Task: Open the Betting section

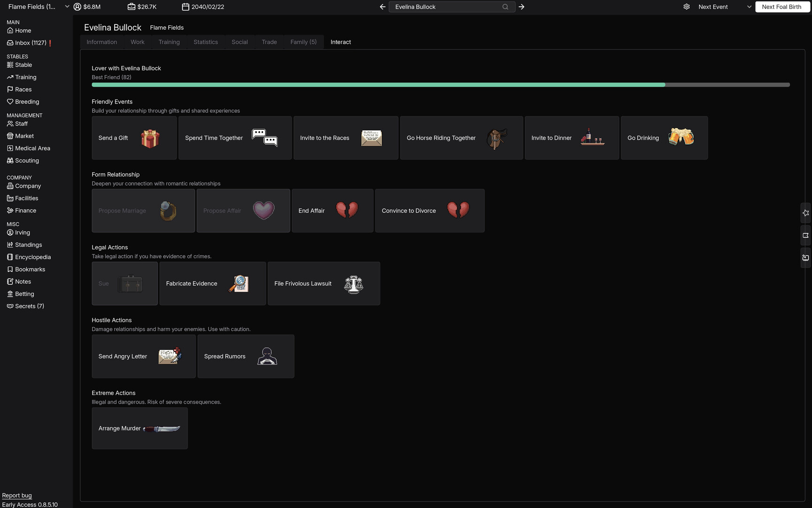Action: [x=24, y=294]
